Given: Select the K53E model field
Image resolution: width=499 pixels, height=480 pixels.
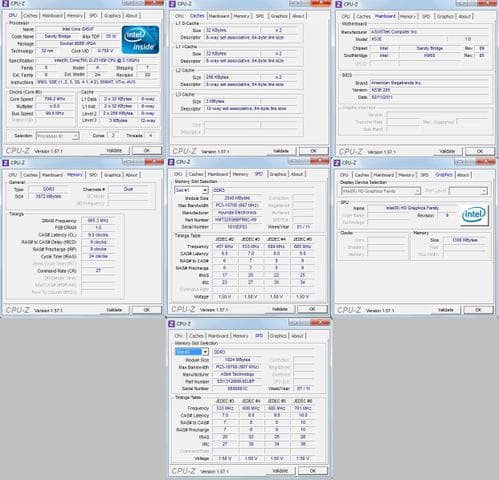Looking at the screenshot, I should click(408, 39).
